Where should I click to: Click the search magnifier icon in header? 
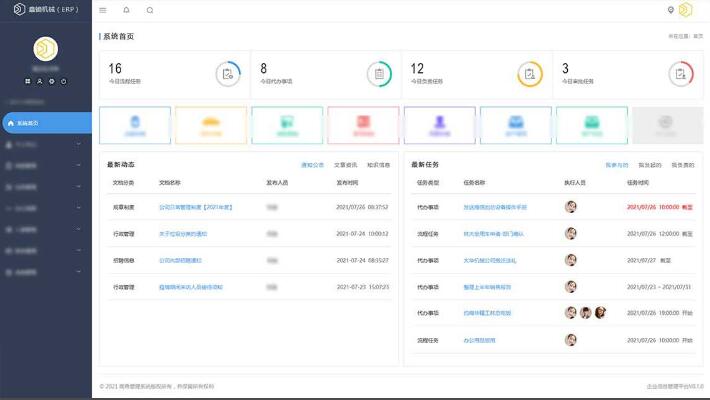coord(150,10)
